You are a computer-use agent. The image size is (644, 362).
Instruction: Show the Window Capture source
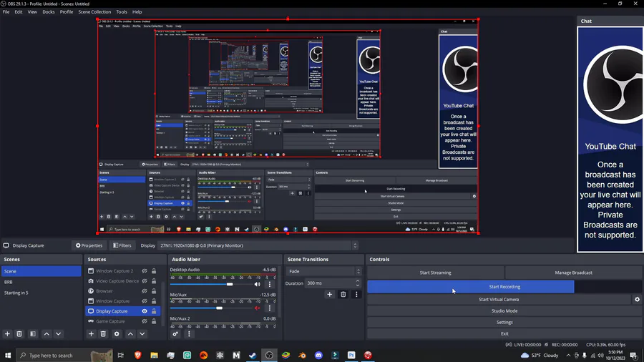[x=145, y=301]
